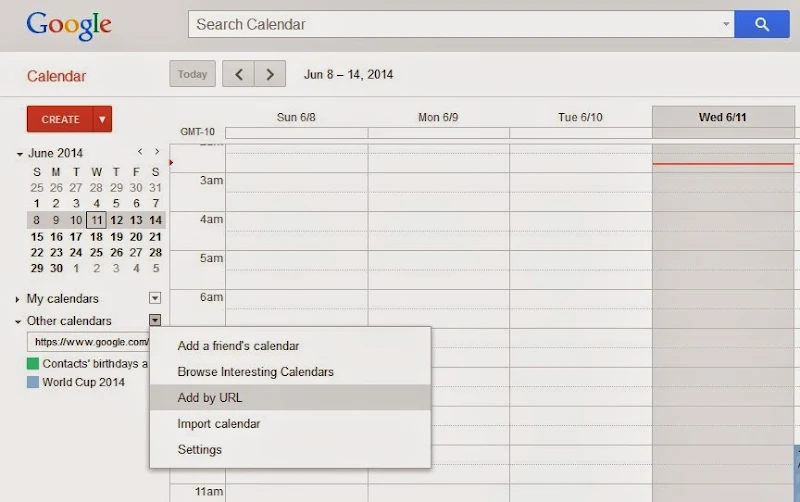Select June 11 in mini calendar
This screenshot has width=800, height=502.
click(96, 220)
